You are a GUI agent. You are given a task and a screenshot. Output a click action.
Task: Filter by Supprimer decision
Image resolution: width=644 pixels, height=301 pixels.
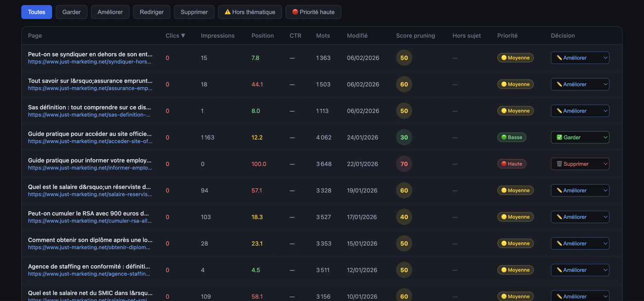(194, 12)
